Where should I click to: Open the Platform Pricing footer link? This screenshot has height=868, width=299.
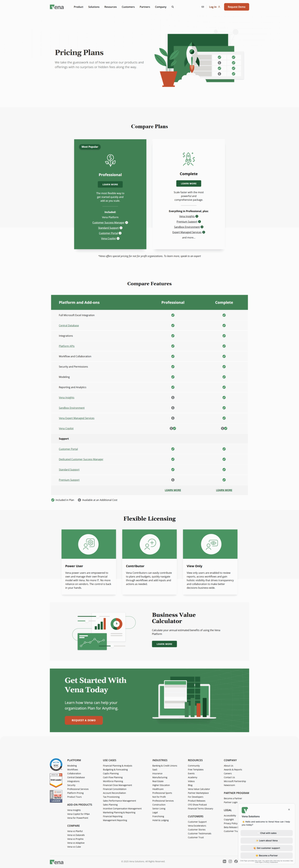pos(75,793)
